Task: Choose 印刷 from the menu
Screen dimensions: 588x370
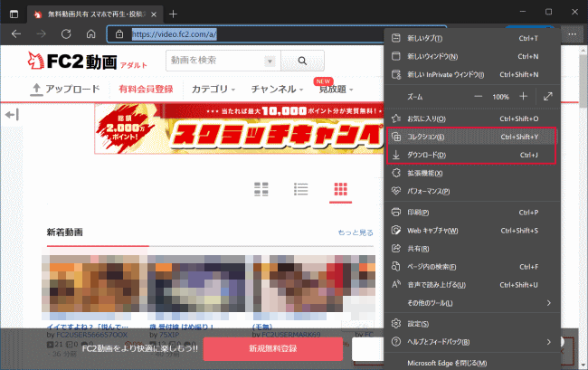Action: [x=472, y=213]
